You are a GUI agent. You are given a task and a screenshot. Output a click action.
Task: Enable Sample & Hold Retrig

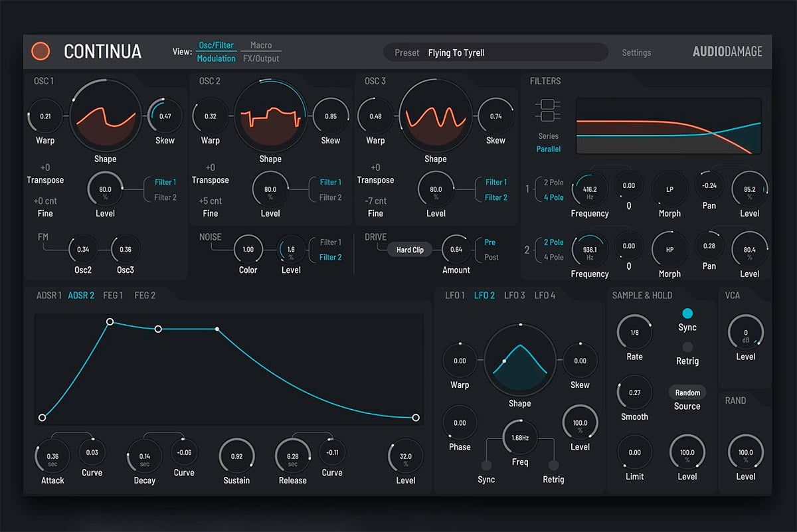[687, 347]
